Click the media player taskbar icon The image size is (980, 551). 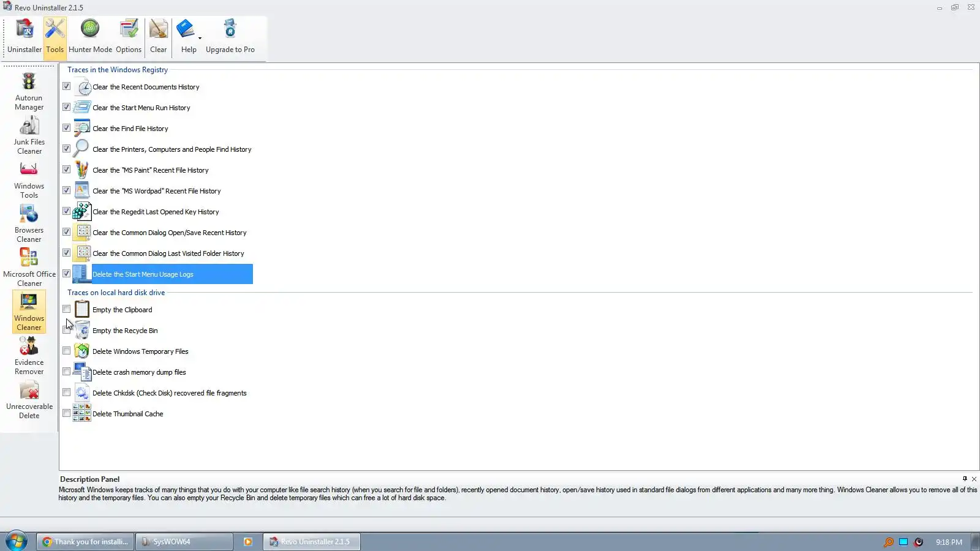(x=248, y=542)
